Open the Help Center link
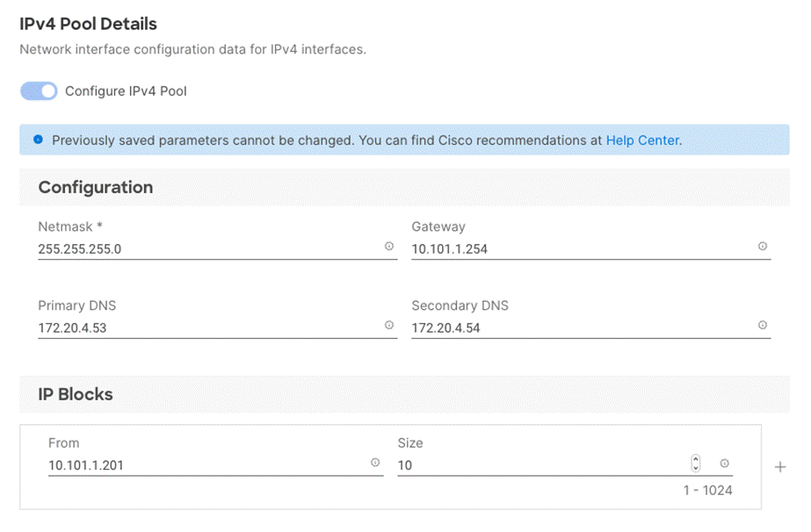The width and height of the screenshot is (811, 532). [642, 140]
